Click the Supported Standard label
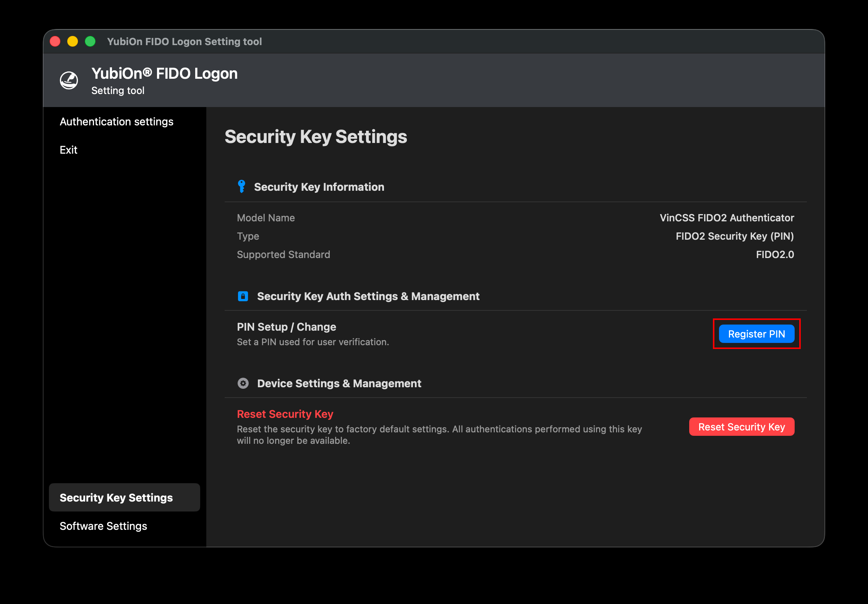 (x=283, y=255)
